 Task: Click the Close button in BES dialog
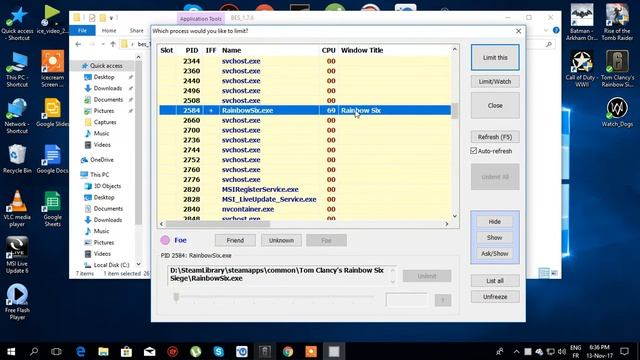tap(495, 105)
